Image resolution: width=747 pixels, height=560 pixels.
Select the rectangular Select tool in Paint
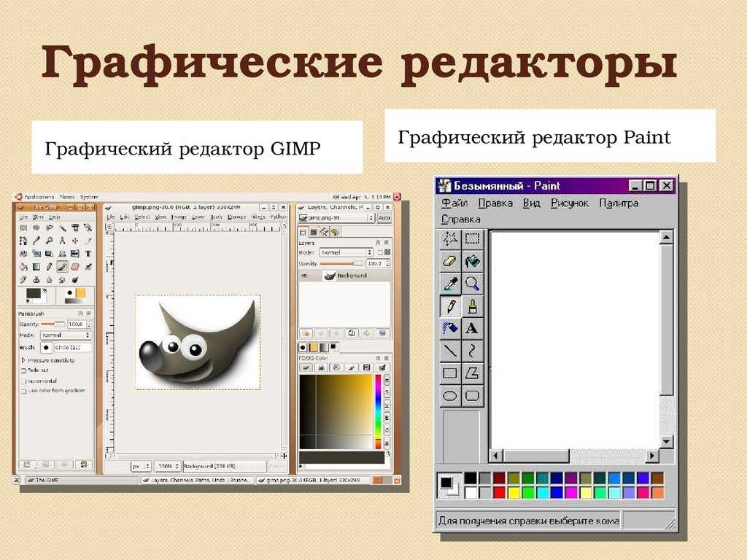(472, 238)
